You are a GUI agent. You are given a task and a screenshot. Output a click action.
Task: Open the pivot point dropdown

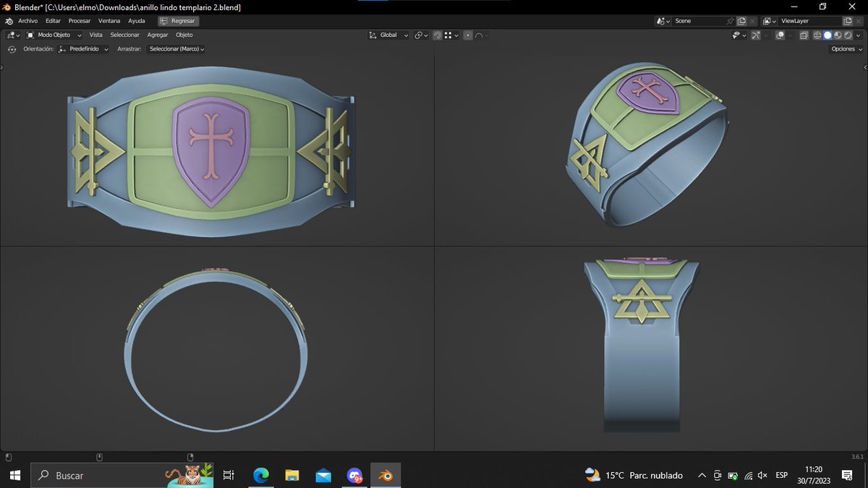422,35
